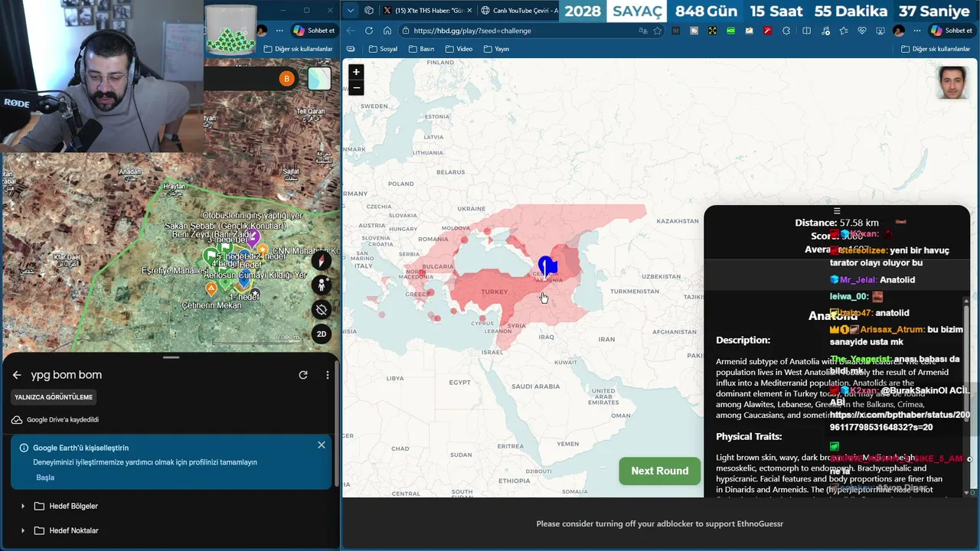Click the Başla link in banner
This screenshot has height=551, width=980.
(x=45, y=478)
